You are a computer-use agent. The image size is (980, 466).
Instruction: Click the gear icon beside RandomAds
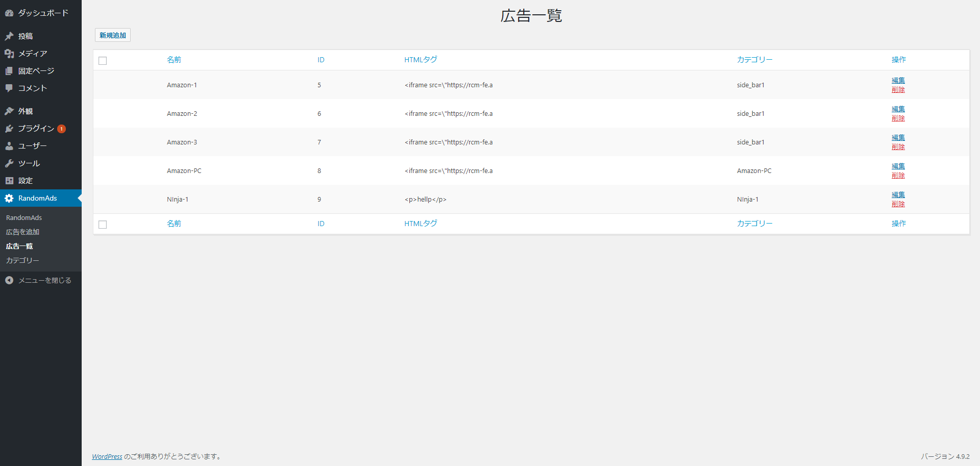tap(9, 198)
